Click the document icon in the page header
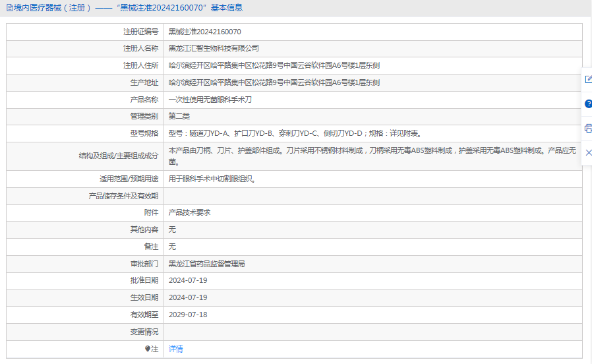Viewport: 592px width, 364px height. [9, 8]
